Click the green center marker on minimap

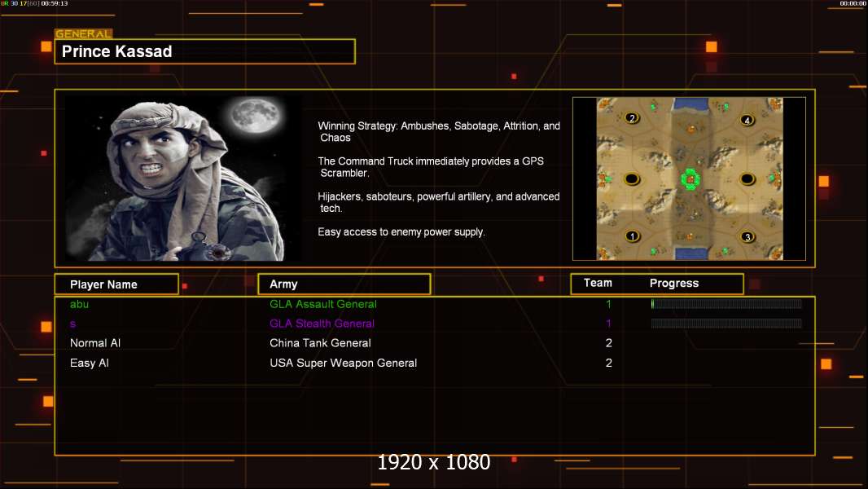coord(690,179)
